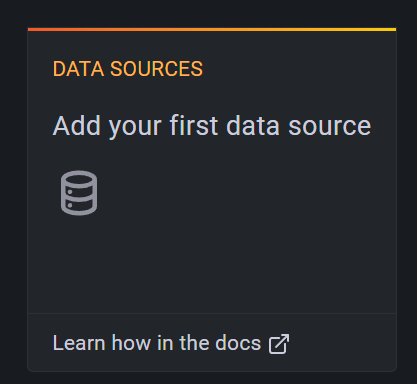This screenshot has height=384, width=417.
Task: Click the card footer right of the external icon
Action: (342, 343)
